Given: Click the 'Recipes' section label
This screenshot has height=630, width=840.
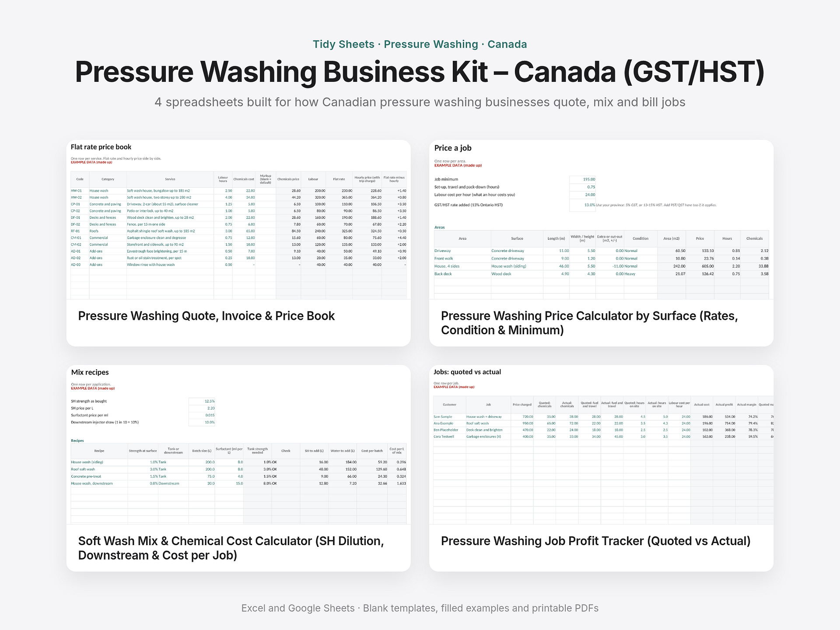Looking at the screenshot, I should pyautogui.click(x=77, y=441).
